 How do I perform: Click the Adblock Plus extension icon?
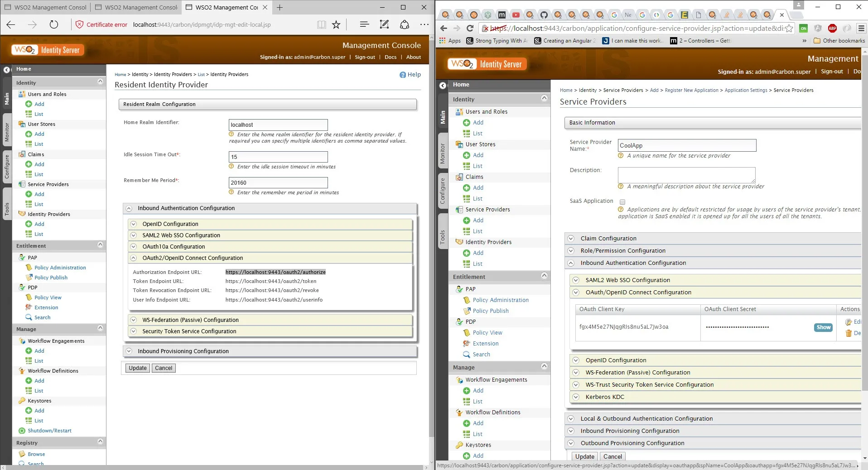[x=832, y=28]
